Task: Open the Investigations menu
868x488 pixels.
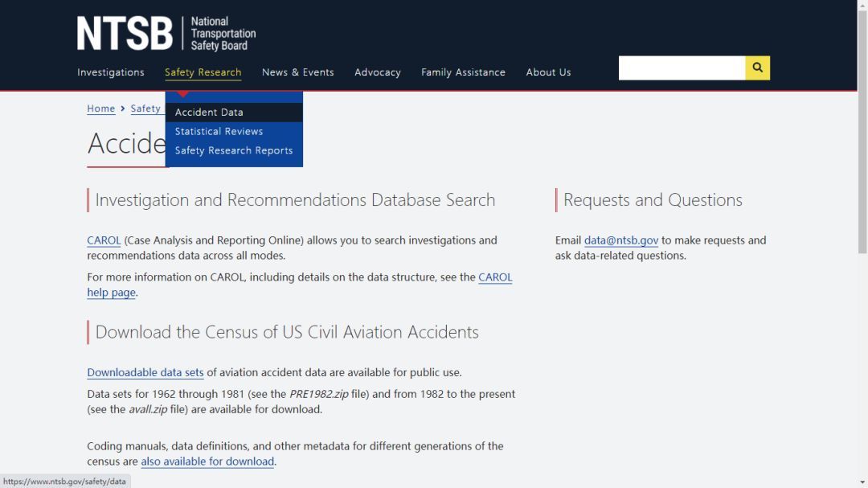Action: 111,72
